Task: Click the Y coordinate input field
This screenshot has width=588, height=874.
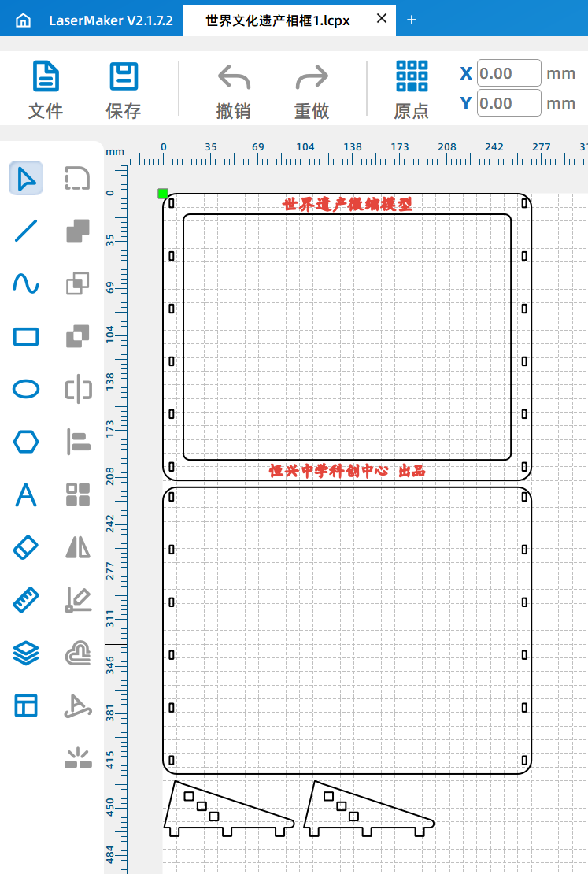Action: (x=508, y=103)
